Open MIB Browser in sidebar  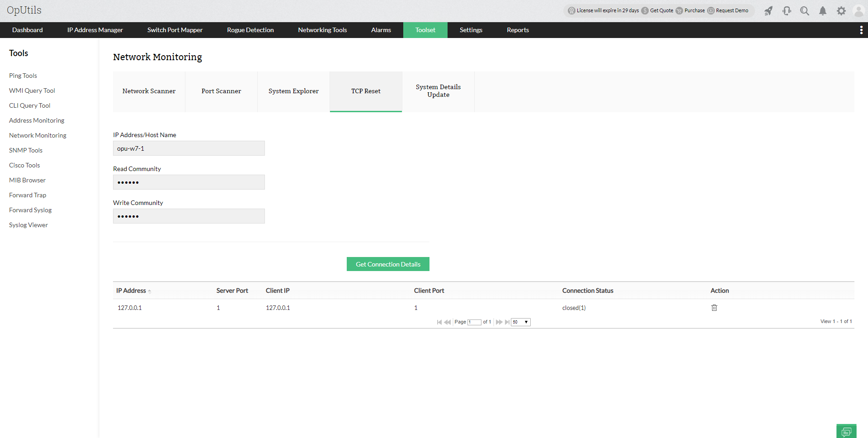(27, 180)
